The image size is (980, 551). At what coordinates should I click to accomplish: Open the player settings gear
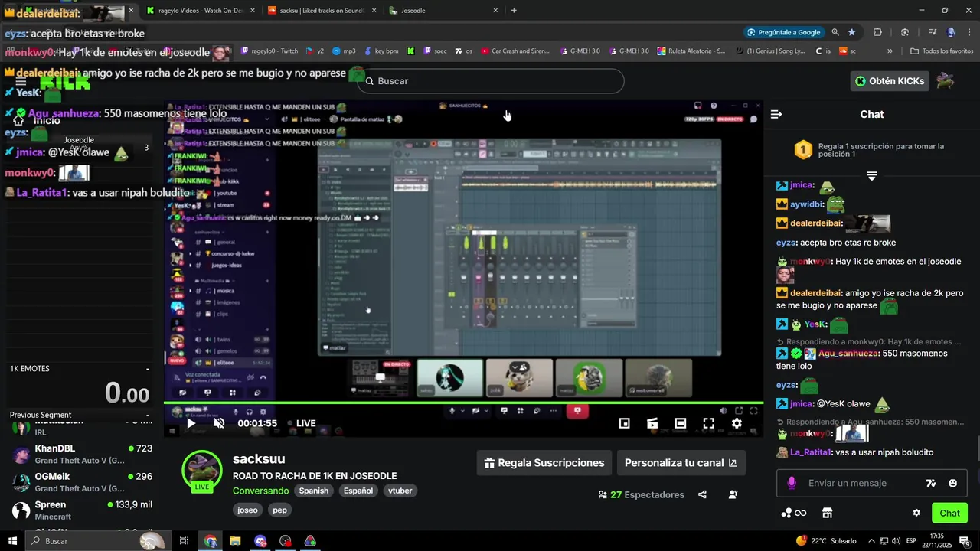(737, 423)
